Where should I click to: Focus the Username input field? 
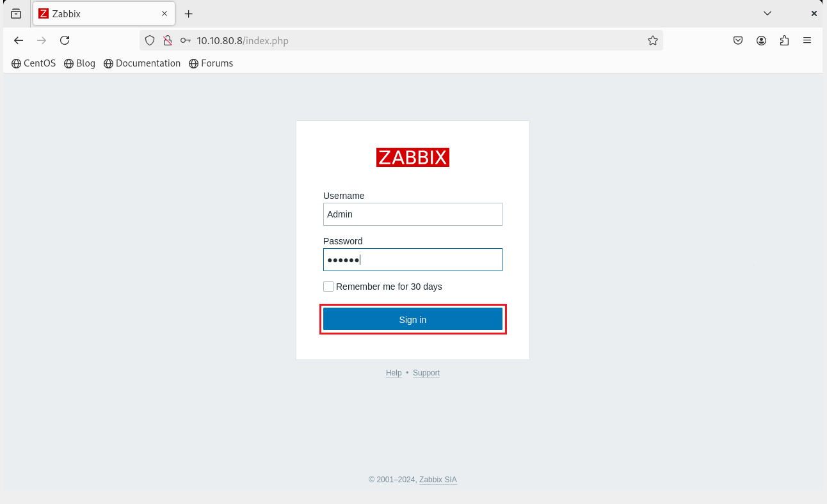click(412, 214)
